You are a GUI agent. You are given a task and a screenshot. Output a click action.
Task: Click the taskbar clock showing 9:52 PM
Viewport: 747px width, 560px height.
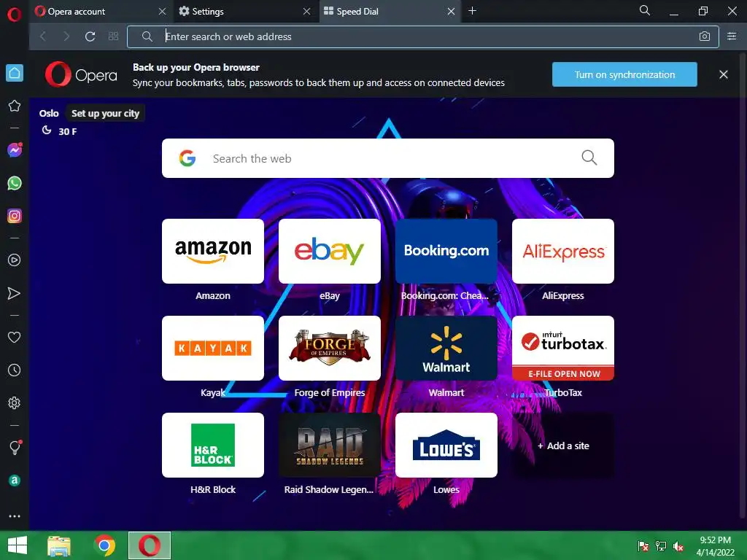(715, 546)
